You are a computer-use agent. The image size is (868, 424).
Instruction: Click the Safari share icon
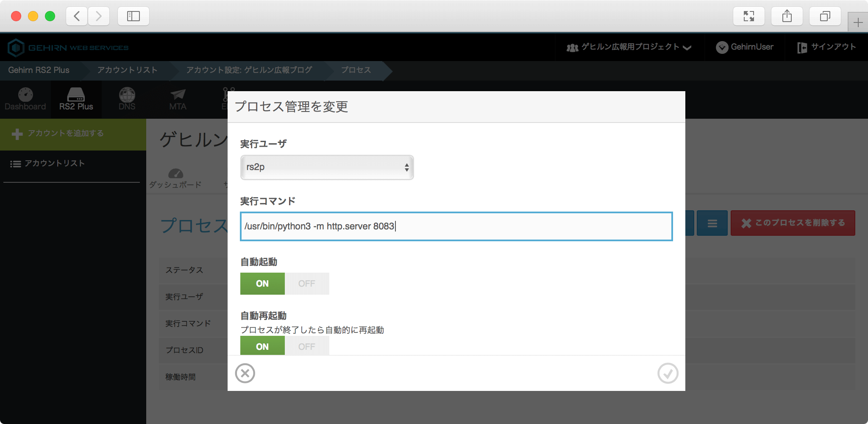787,17
